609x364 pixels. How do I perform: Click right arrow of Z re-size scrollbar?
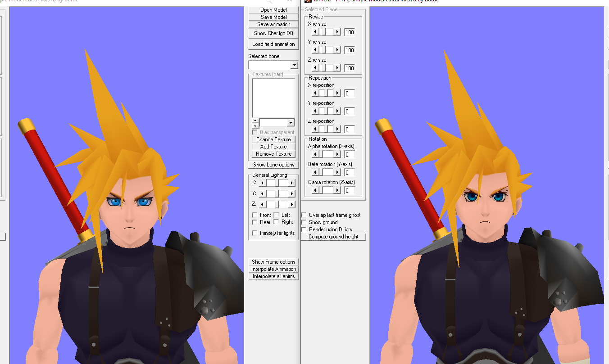tap(337, 67)
